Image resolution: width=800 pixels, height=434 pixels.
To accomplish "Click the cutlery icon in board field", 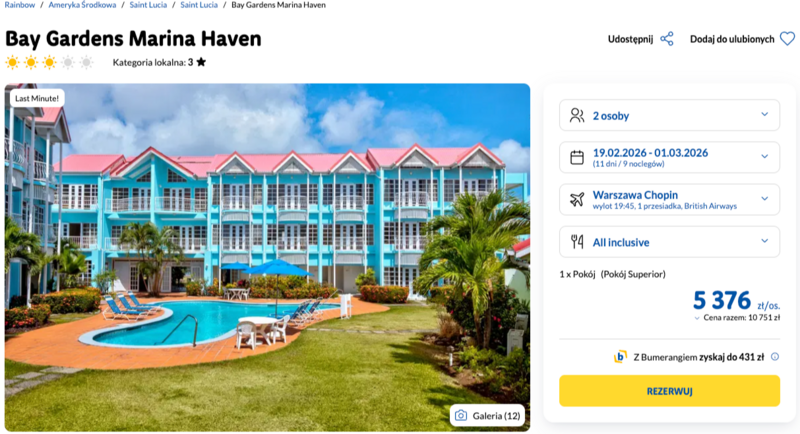I will [577, 241].
